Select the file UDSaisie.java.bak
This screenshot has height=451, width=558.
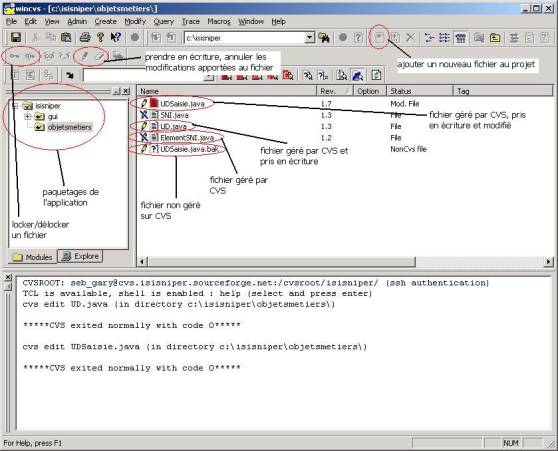point(189,149)
